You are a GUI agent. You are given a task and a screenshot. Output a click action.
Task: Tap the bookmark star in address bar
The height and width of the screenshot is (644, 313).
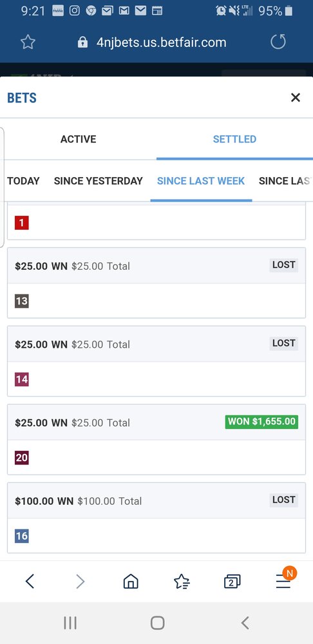coord(28,43)
